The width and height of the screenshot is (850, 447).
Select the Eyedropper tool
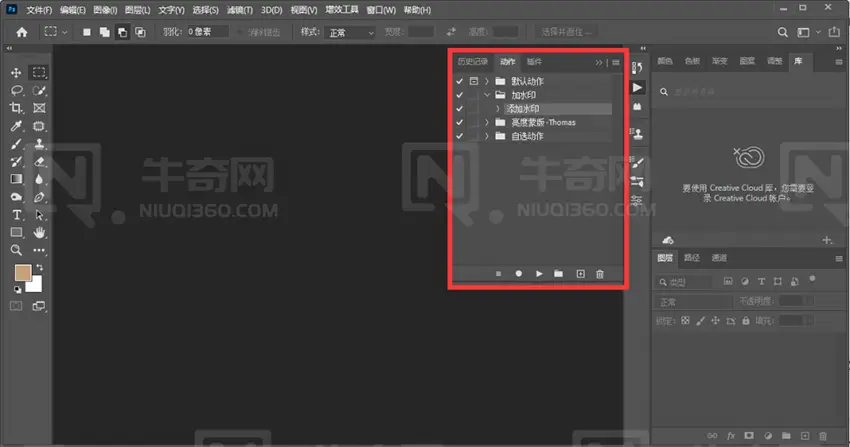tap(16, 126)
